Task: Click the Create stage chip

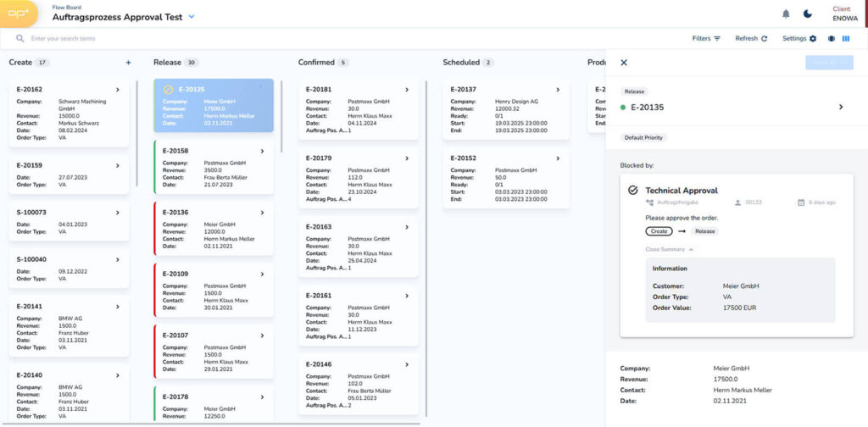Action: (657, 230)
